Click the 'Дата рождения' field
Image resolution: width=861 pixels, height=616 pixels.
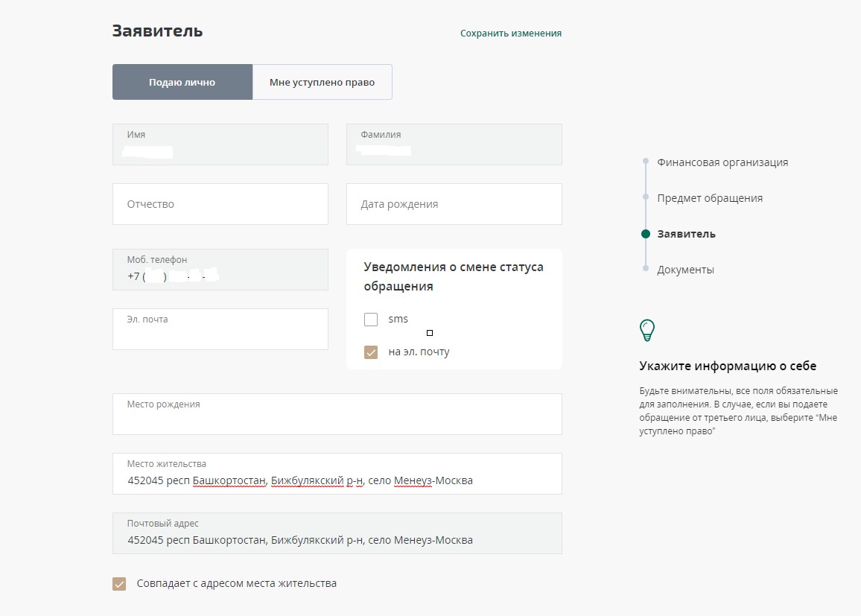[x=454, y=204]
